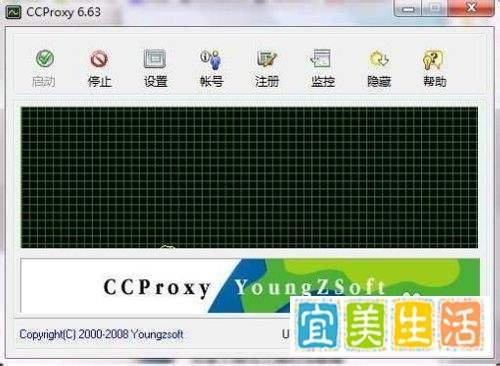Click the black traffic monitor graph
This screenshot has width=500, height=366.
[249, 177]
